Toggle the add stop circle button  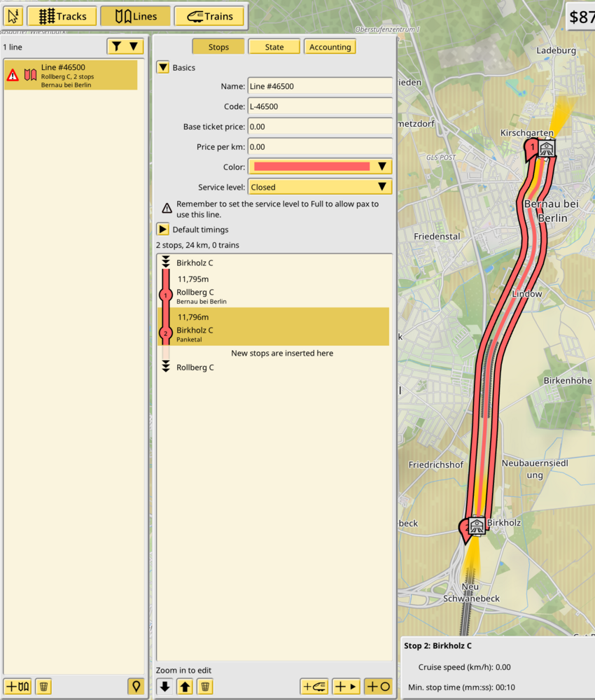coord(378,686)
